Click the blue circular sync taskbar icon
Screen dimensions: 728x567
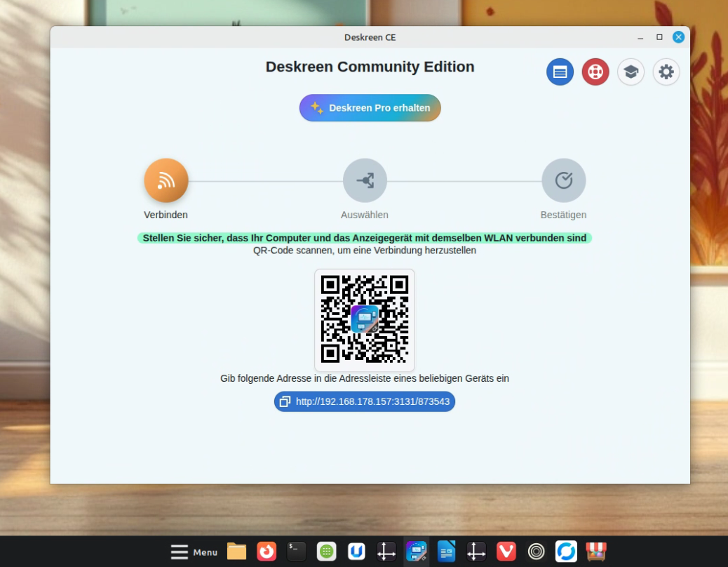[x=566, y=552]
